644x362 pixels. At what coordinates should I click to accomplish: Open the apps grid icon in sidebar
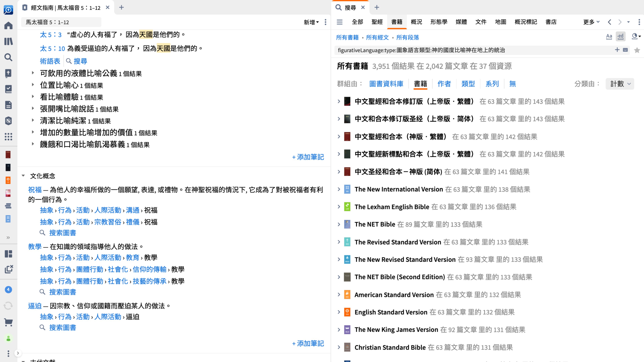(x=8, y=137)
